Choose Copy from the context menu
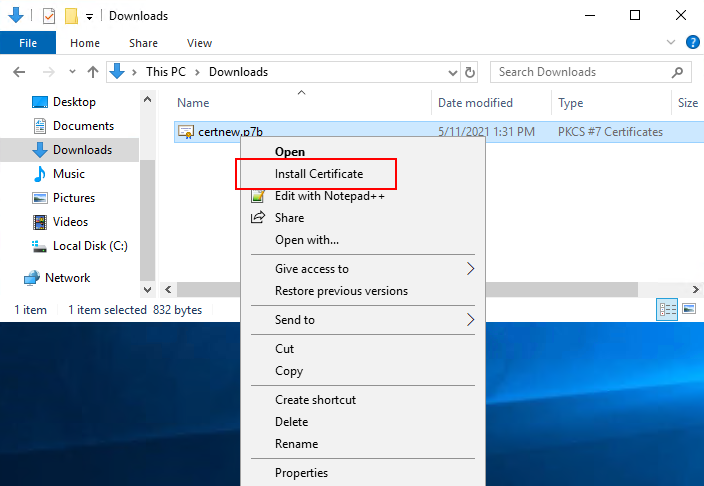Screen dimensions: 704x486 (x=363, y=371)
